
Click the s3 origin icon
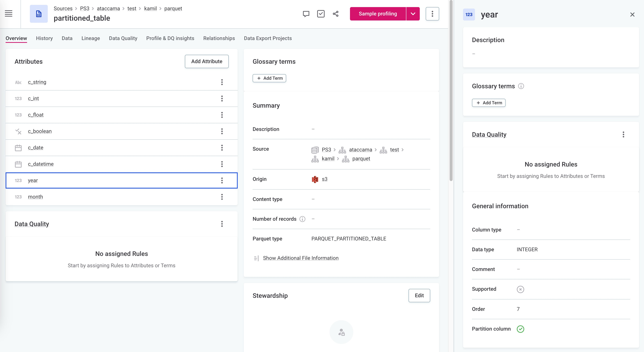315,179
